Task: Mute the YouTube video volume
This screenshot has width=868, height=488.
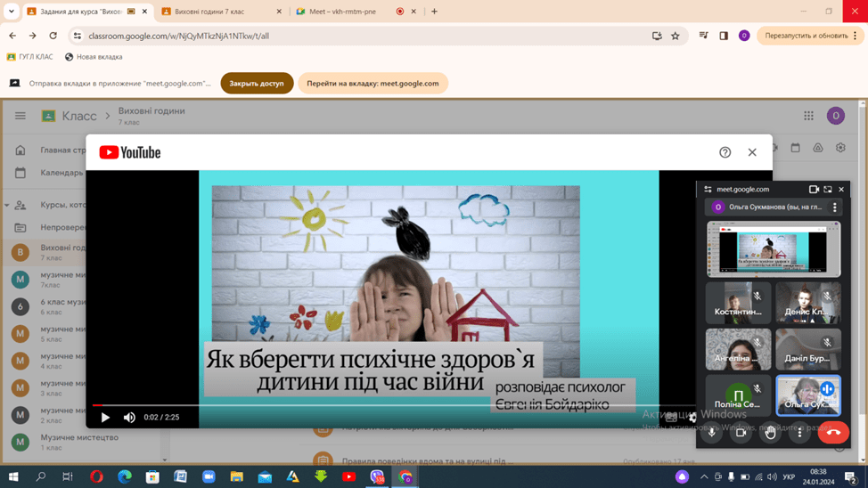Action: coord(129,417)
